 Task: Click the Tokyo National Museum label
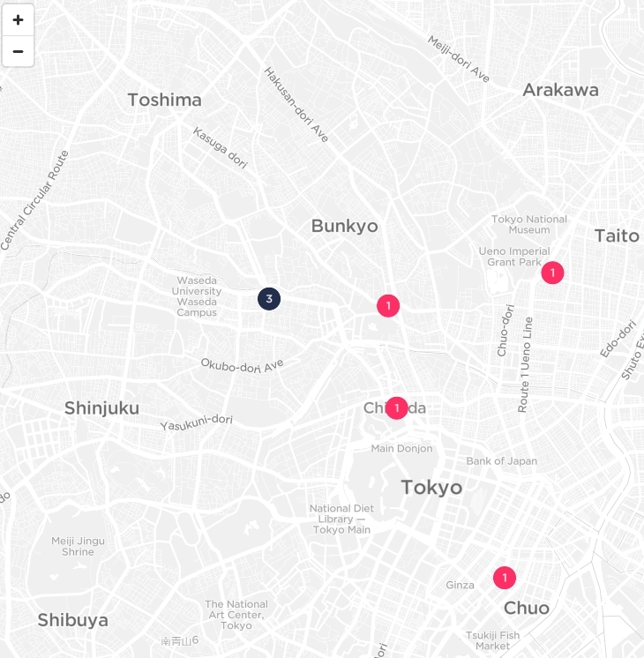(x=529, y=224)
